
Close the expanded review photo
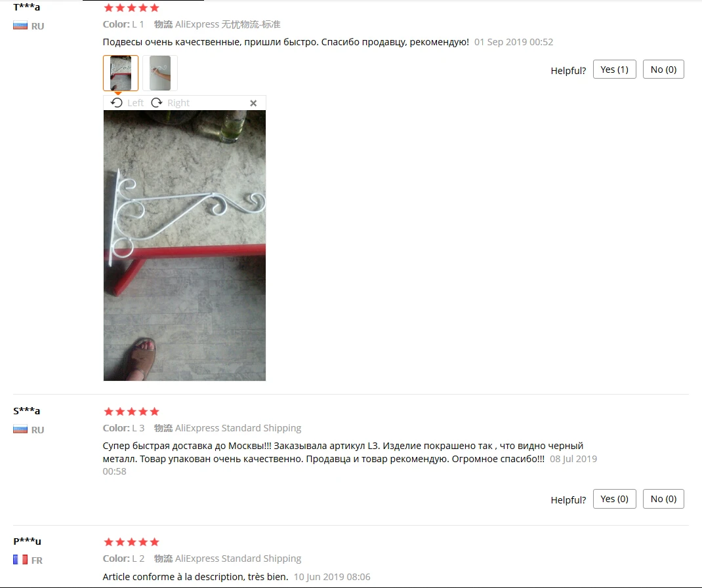[x=253, y=104]
